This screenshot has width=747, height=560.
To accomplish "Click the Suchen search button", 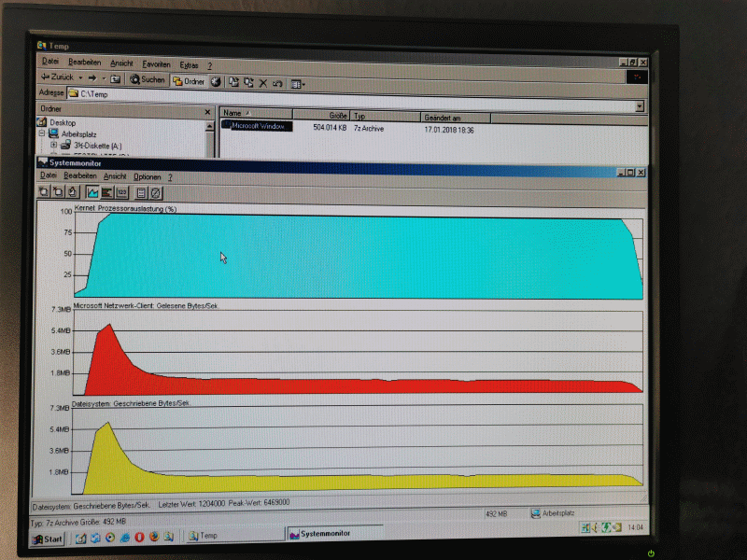I will point(148,80).
